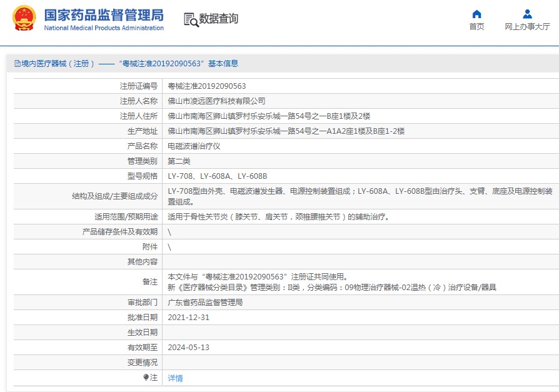Select the 数据查询 heading text
The image size is (559, 392).
pyautogui.click(x=219, y=19)
